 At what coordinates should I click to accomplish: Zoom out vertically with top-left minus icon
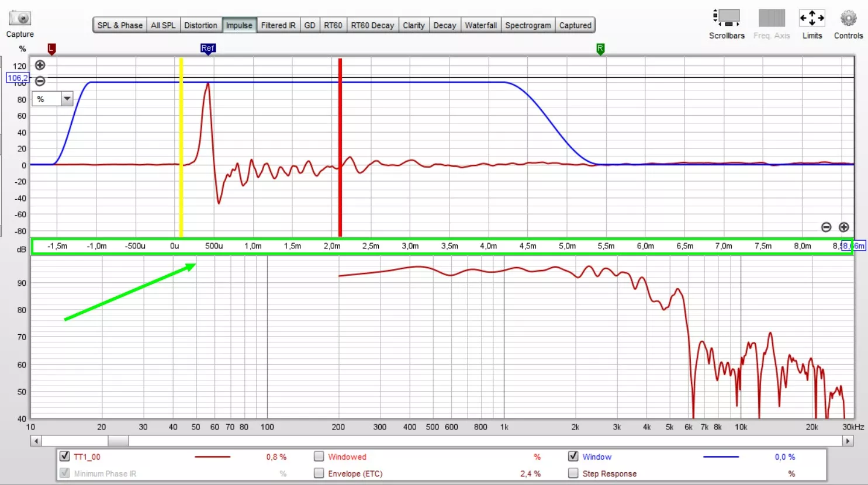[x=40, y=81]
